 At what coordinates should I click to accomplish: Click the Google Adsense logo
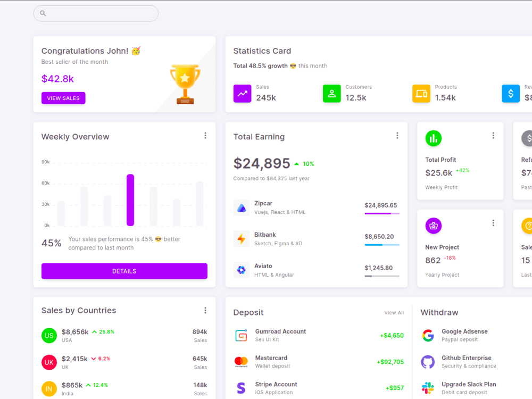(x=428, y=336)
